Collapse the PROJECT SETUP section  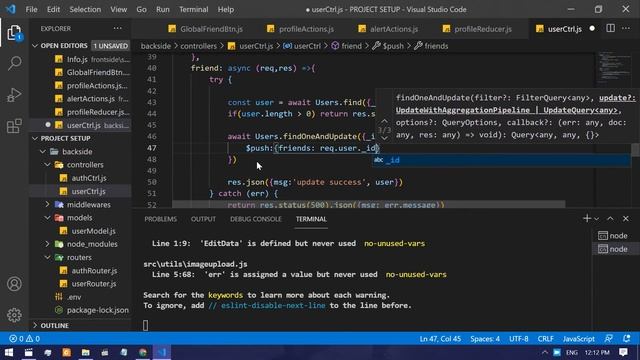click(x=35, y=138)
